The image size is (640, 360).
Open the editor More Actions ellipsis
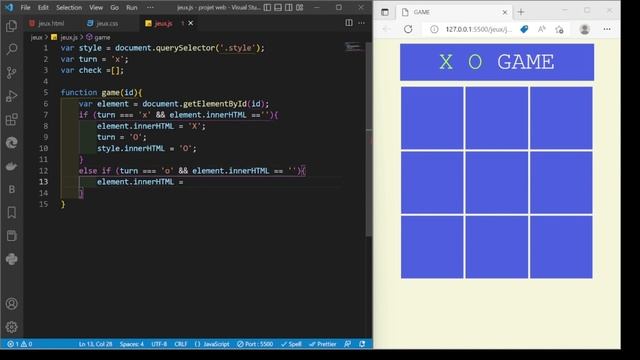tap(362, 23)
